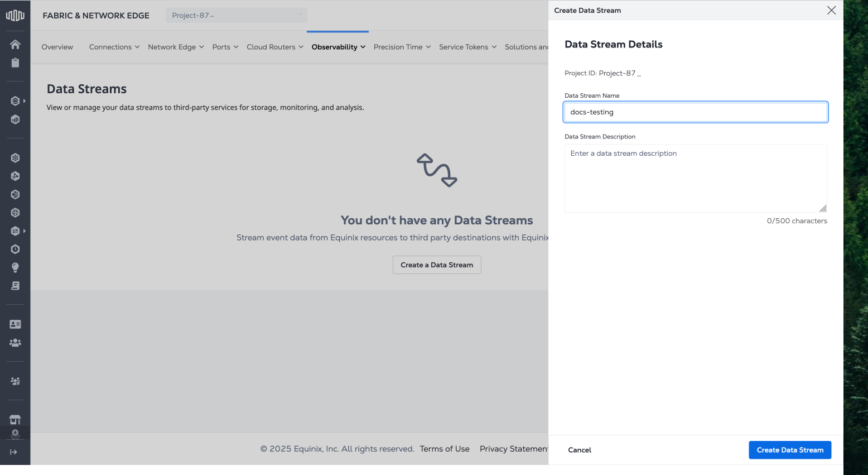The image size is (868, 475).
Task: Expand the Service Tokens menu
Action: (x=467, y=47)
